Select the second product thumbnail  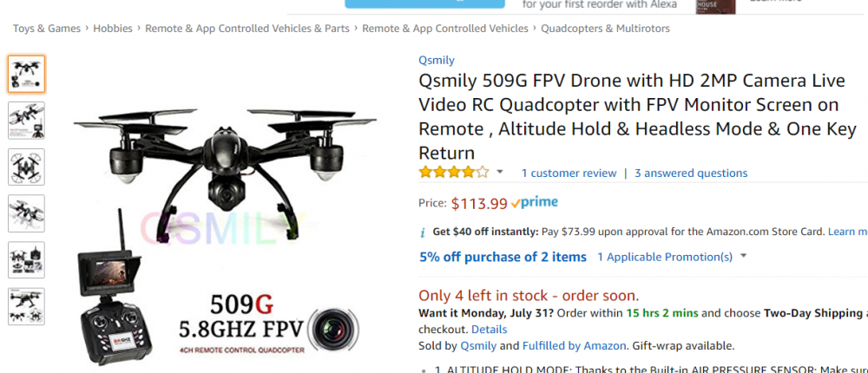tap(26, 121)
